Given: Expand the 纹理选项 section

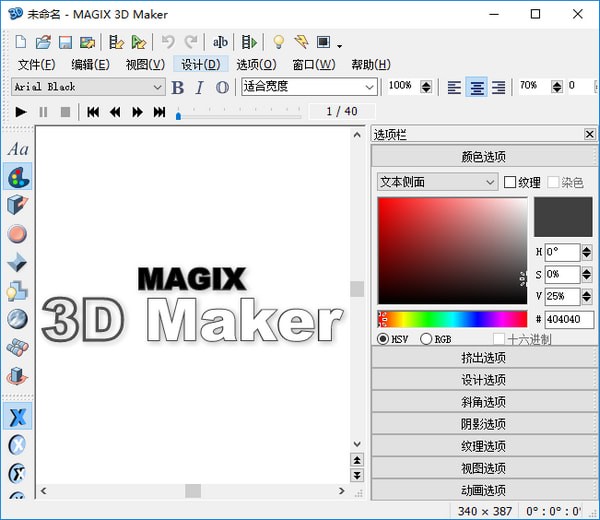Looking at the screenshot, I should pos(483,446).
